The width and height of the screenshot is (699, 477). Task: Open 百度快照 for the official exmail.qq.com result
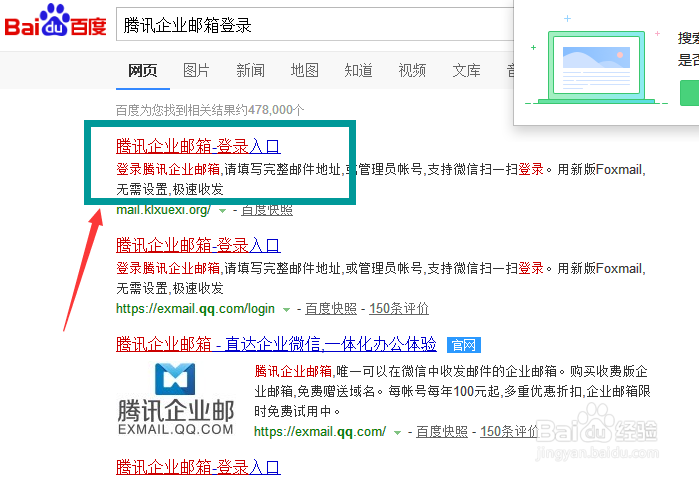[442, 432]
